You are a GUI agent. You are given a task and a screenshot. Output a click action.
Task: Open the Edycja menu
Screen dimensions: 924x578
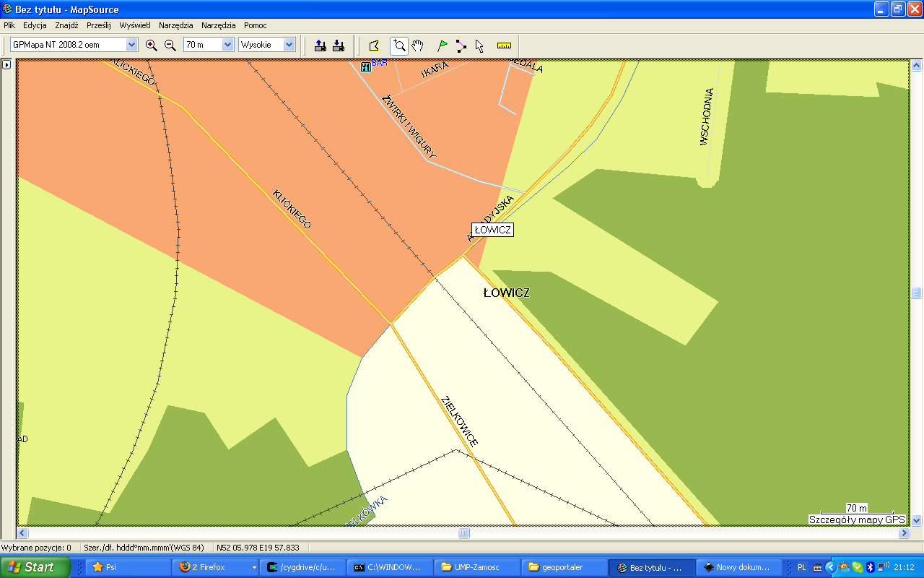point(35,25)
